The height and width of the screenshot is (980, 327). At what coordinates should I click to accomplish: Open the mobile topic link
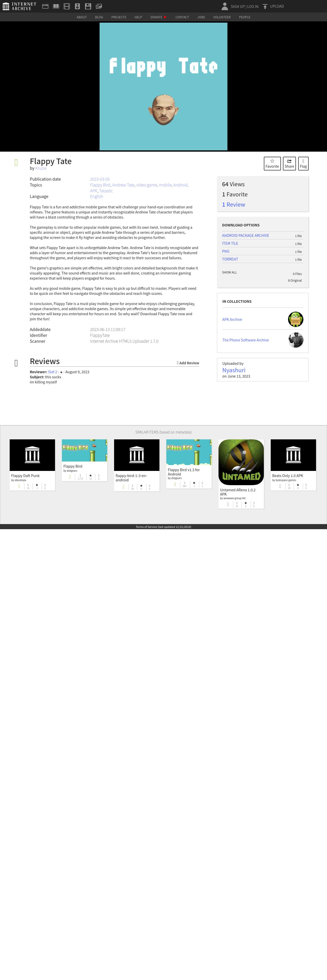(x=165, y=185)
